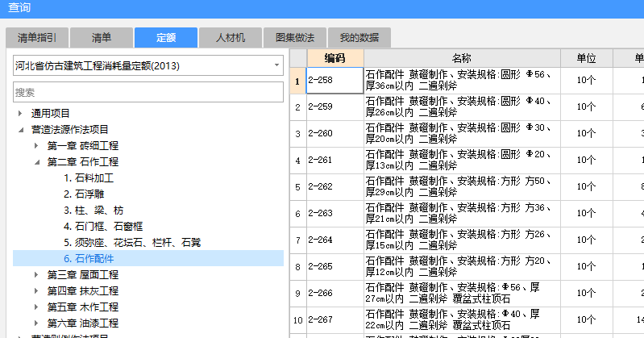Click name cell Φ56 厚27cm 覆盆式柱顶石
This screenshot has width=644, height=338.
click(x=462, y=294)
